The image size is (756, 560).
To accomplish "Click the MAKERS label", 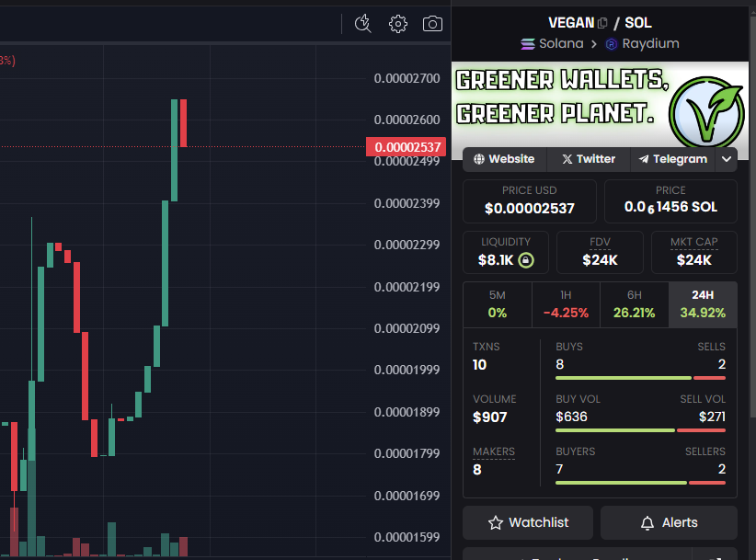I will [494, 451].
